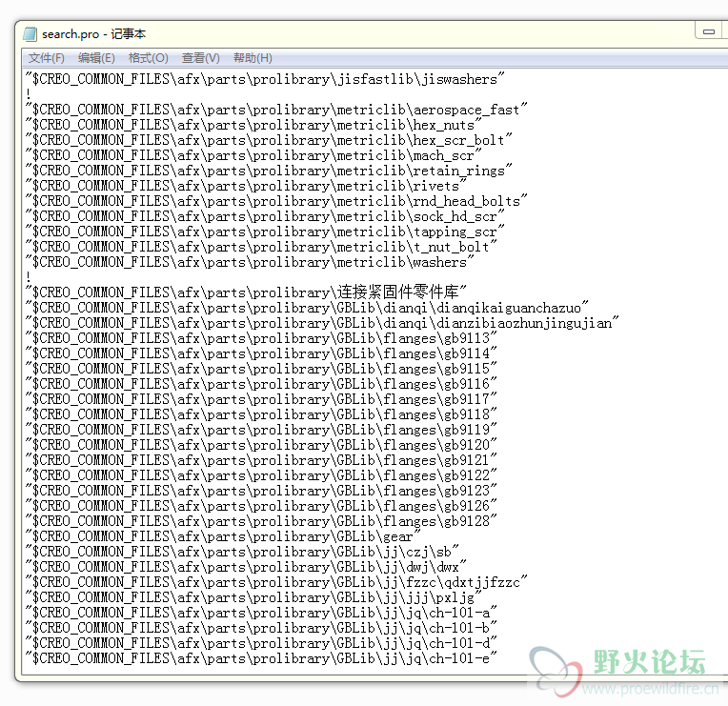
Task: Click the dianqi\dianzibiaozhunjingujian line
Action: point(322,323)
